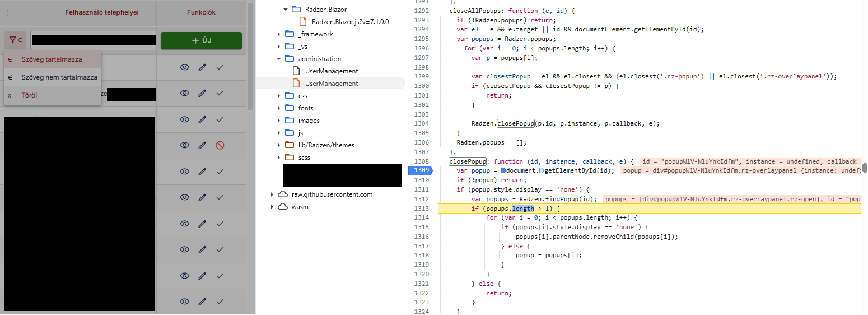
Task: Select "Töröl" in the filter menu
Action: tap(29, 95)
